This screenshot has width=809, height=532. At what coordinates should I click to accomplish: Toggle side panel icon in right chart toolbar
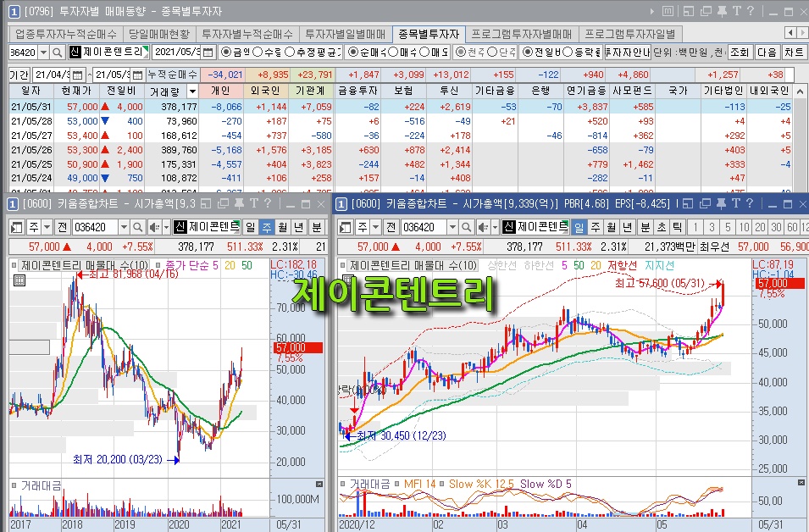coord(346,227)
